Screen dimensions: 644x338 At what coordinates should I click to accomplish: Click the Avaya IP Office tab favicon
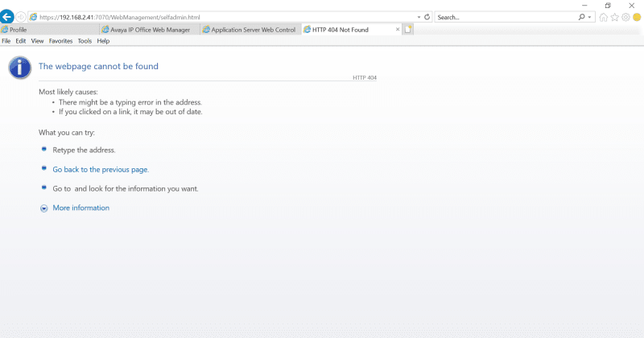(x=105, y=30)
